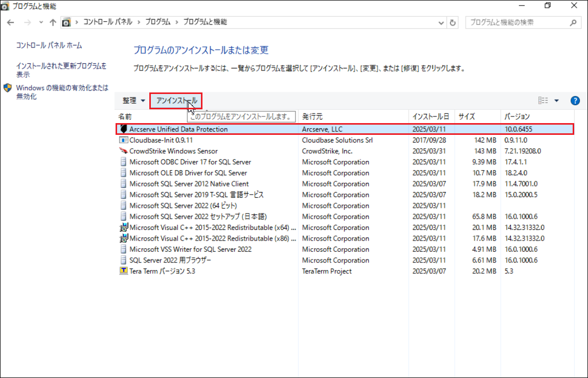Click SQL Server 2019 T-SQL 言語サービス icon
Screen dimensions: 588x378
pyautogui.click(x=123, y=195)
